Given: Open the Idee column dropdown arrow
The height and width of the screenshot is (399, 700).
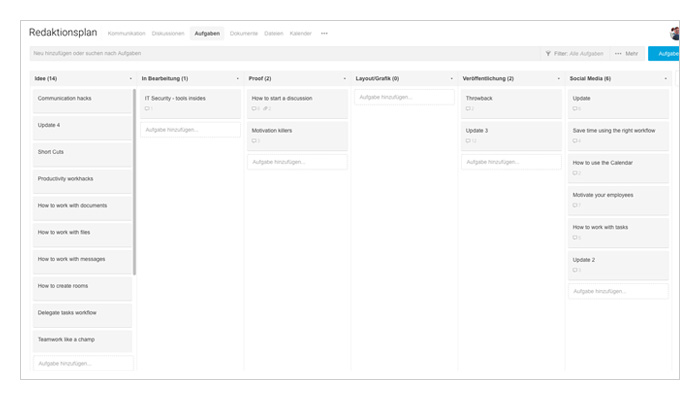Looking at the screenshot, I should click(131, 79).
